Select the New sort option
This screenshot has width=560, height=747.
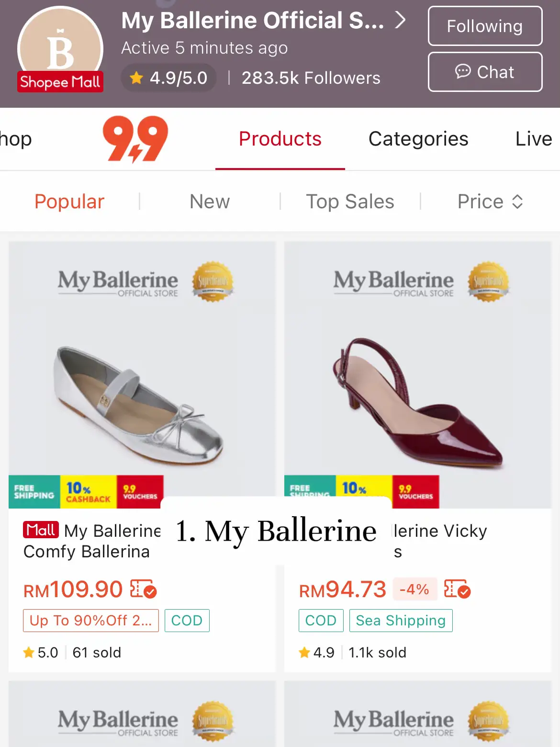pyautogui.click(x=210, y=202)
